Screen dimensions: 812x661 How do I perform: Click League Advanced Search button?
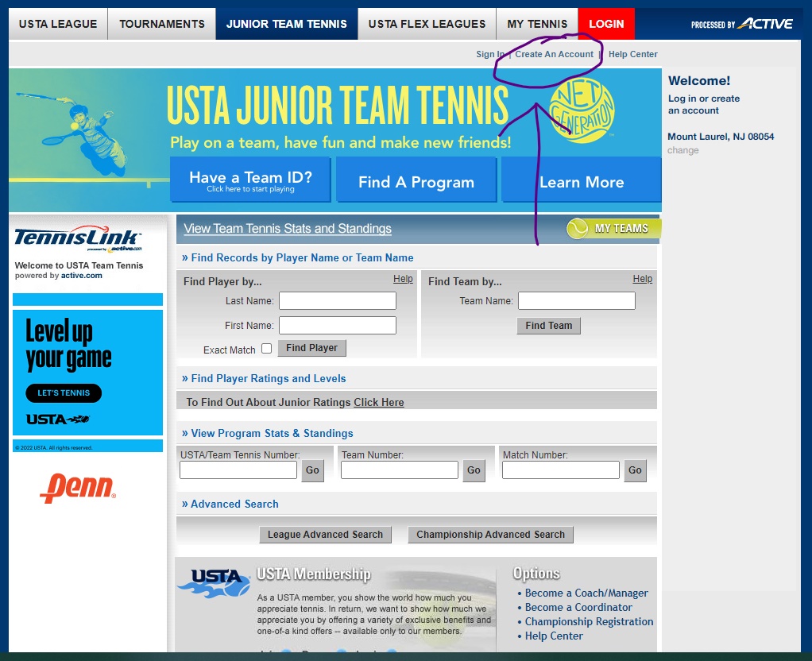[325, 535]
